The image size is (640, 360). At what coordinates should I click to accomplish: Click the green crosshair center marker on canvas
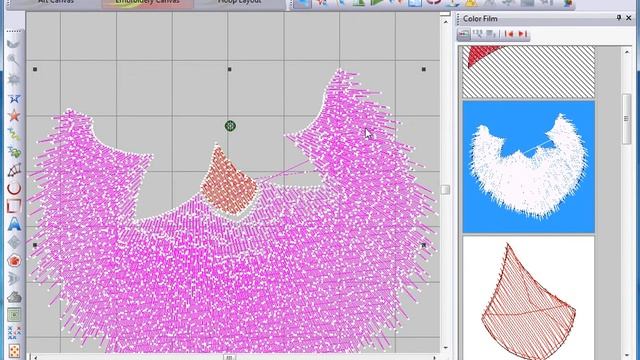[x=230, y=126]
